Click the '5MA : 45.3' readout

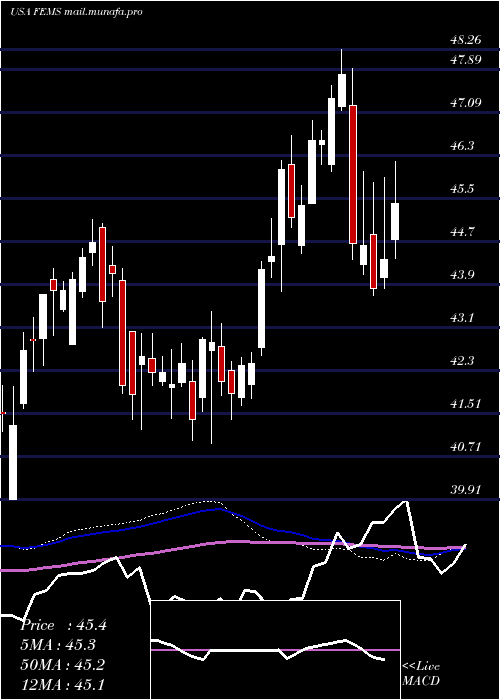click(58, 645)
